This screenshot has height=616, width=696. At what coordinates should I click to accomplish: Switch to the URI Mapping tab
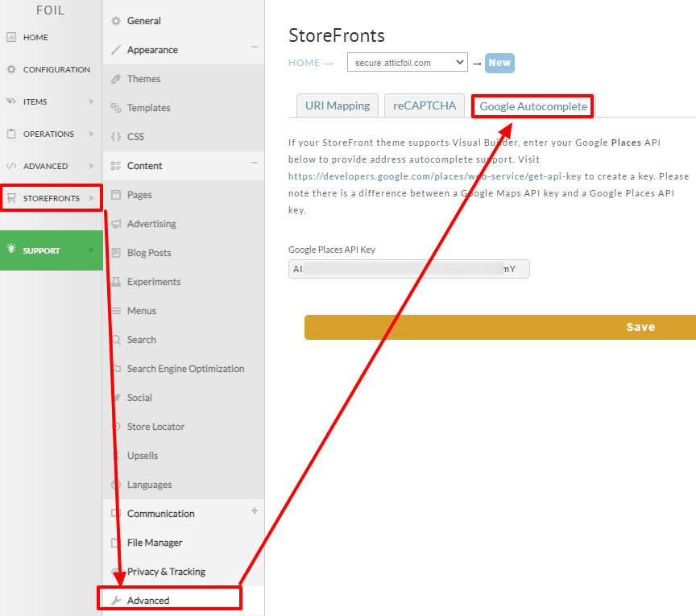338,105
